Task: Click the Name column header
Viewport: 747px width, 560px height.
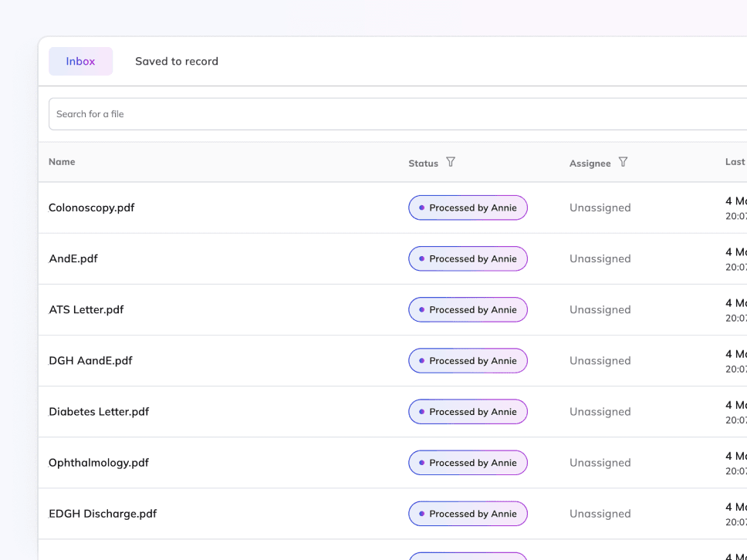Action: coord(62,162)
